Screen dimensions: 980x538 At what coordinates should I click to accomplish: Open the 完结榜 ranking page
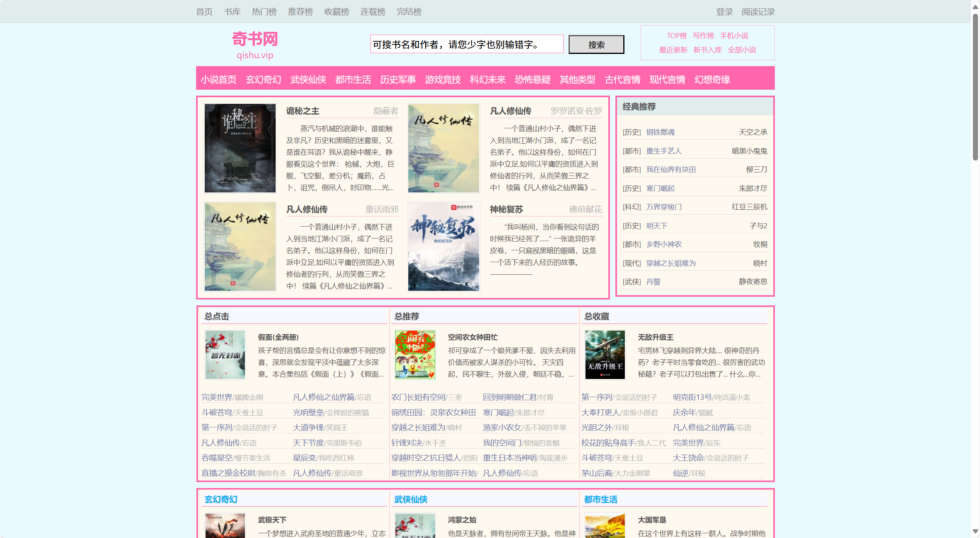[409, 12]
